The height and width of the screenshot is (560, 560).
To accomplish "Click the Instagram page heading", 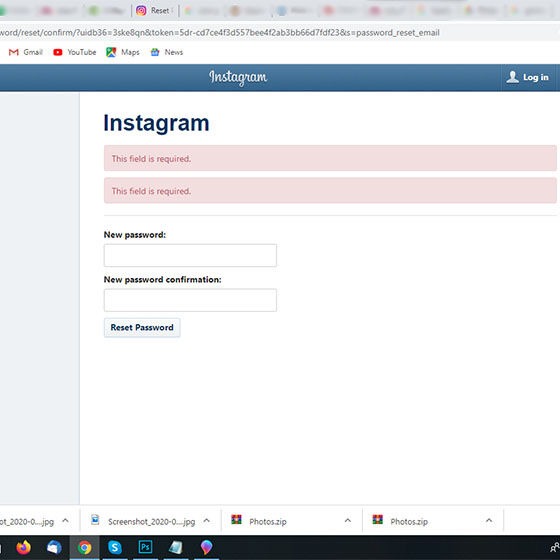I will (156, 123).
